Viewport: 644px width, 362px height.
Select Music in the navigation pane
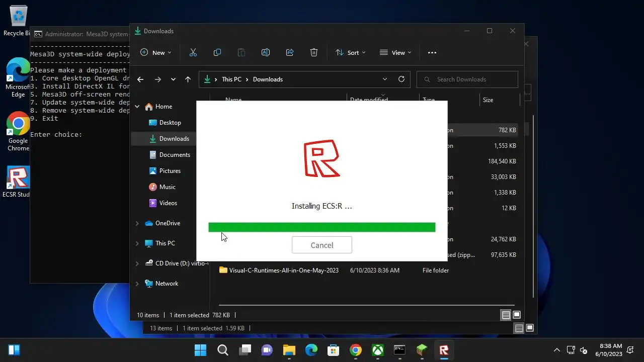(167, 187)
